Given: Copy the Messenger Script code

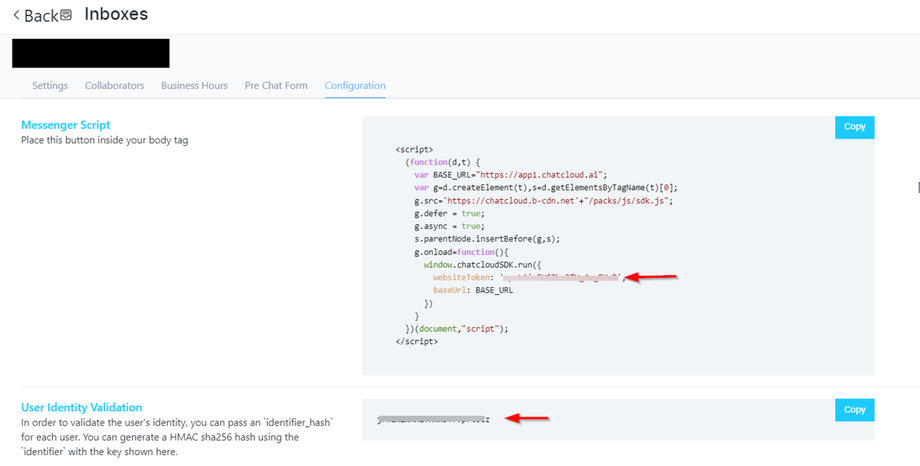Looking at the screenshot, I should (x=854, y=127).
